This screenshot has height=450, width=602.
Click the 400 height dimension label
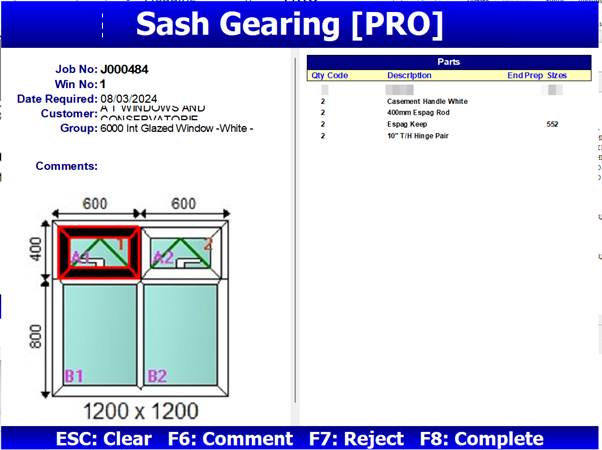[x=36, y=249]
